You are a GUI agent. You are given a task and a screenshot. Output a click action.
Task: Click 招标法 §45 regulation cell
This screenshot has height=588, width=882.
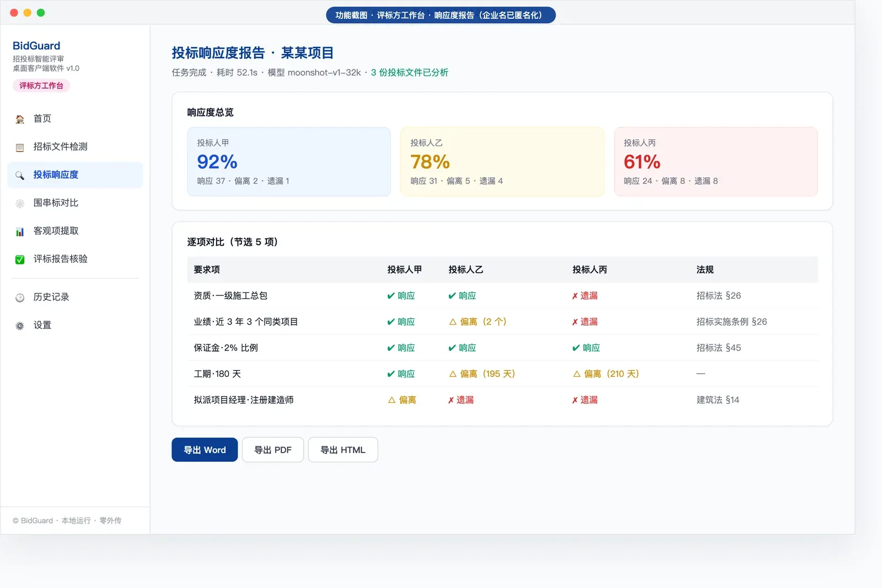pyautogui.click(x=719, y=348)
